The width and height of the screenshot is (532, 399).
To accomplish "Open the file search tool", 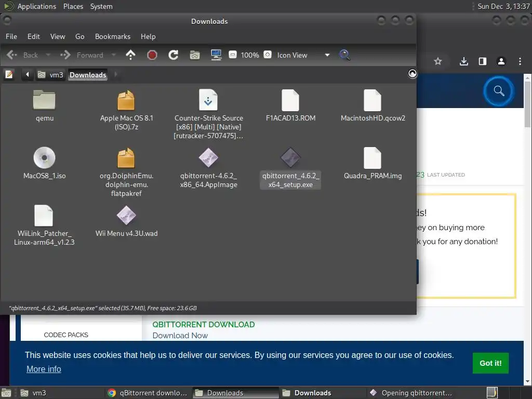I will (x=344, y=55).
